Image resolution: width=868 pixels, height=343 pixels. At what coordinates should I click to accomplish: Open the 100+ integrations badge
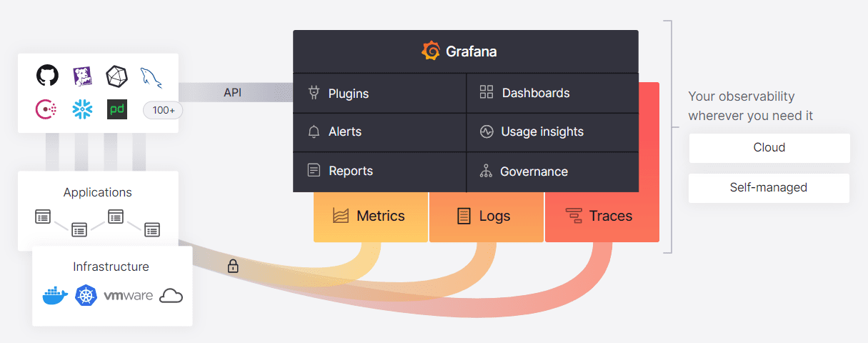pyautogui.click(x=164, y=110)
